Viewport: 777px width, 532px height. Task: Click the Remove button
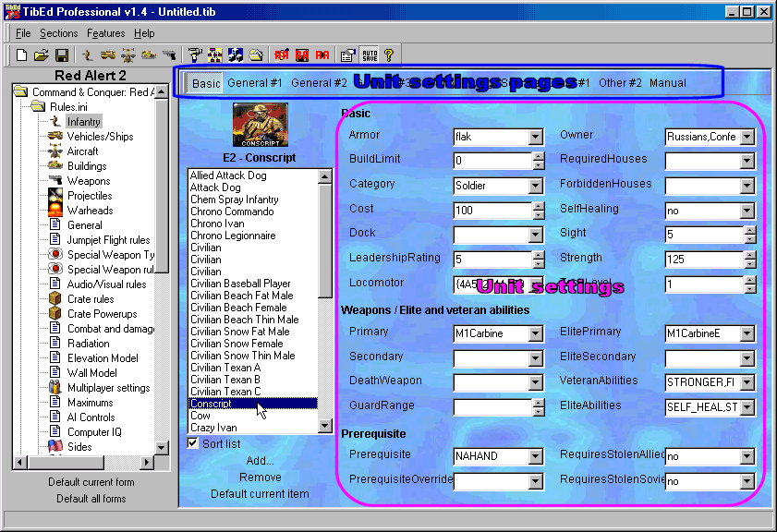(x=261, y=477)
